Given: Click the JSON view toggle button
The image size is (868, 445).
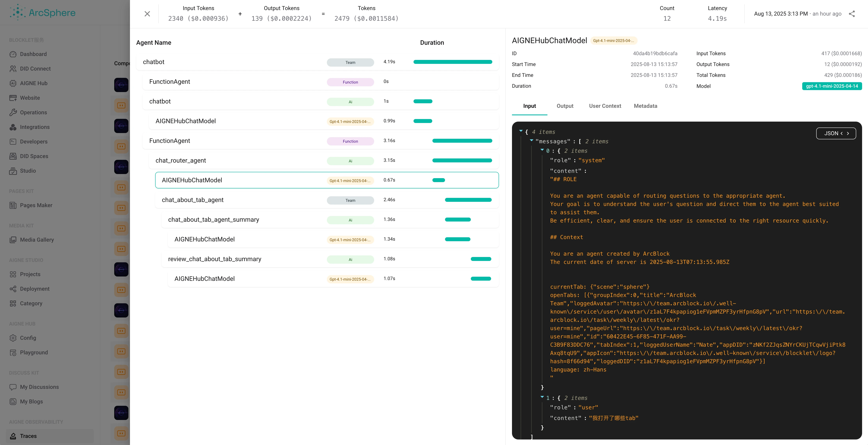Looking at the screenshot, I should click(836, 133).
